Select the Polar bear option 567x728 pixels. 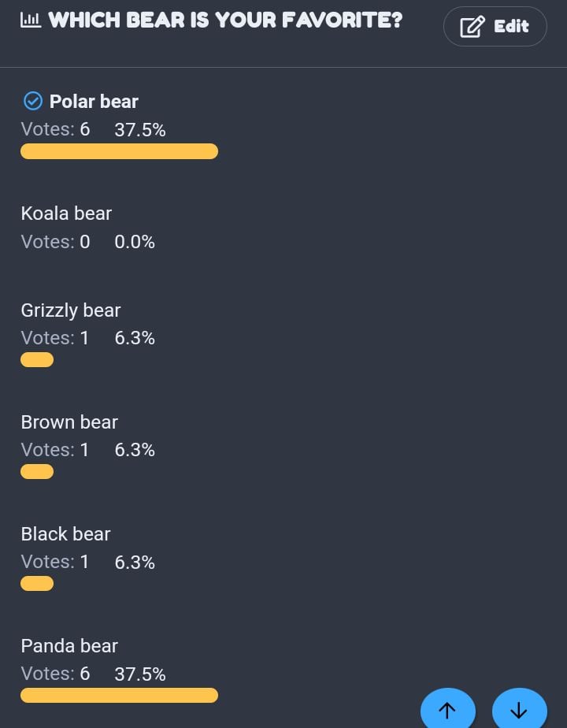tap(94, 101)
